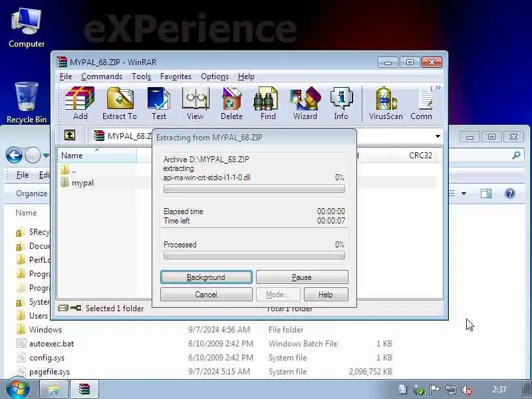
Task: Open the Help menu in WinRAR
Action: 246,76
